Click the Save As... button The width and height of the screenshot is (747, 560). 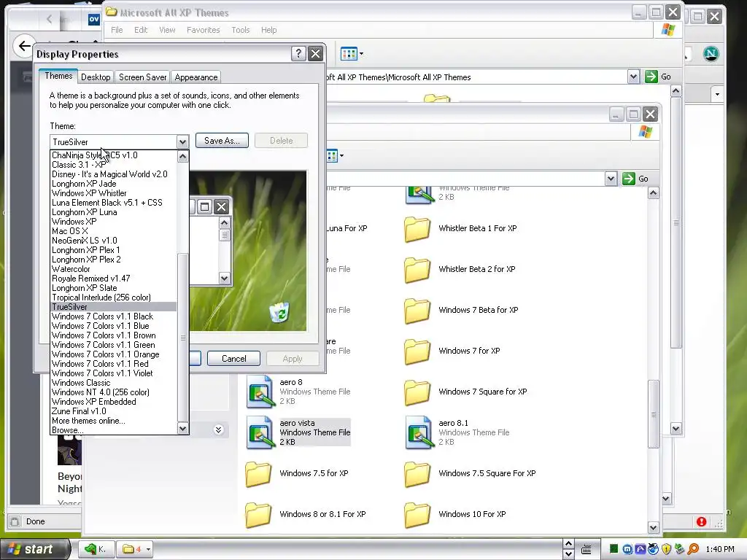tap(222, 141)
